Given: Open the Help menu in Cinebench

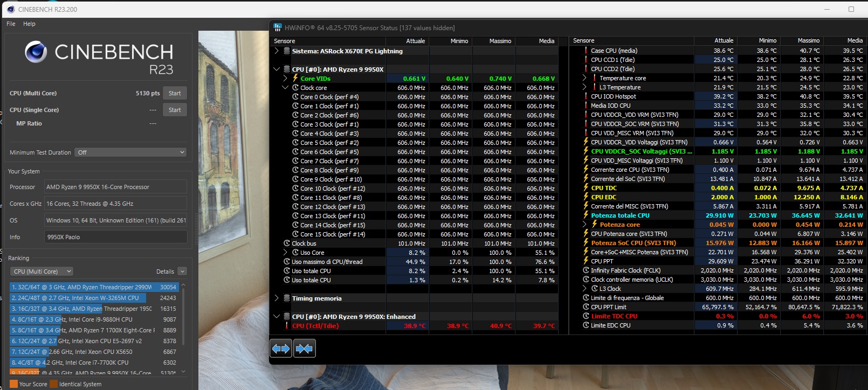Looking at the screenshot, I should point(29,24).
